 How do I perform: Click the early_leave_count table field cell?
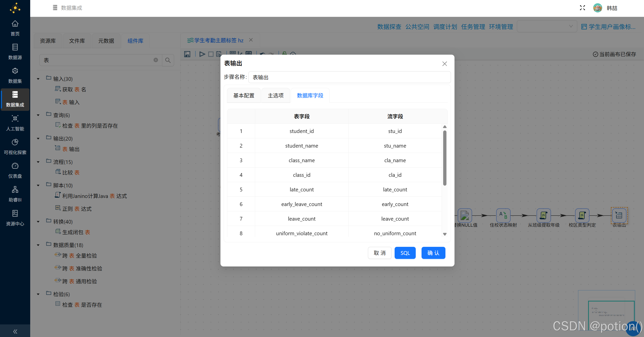point(301,204)
